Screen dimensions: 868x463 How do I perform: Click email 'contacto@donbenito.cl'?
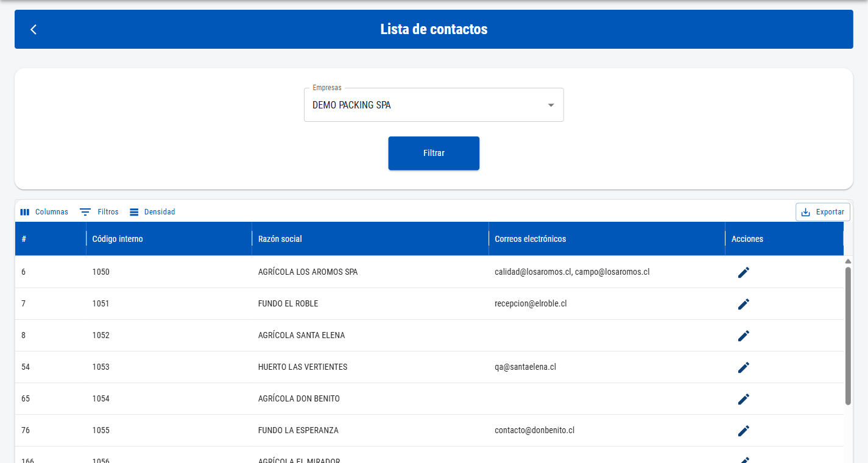[x=535, y=431]
